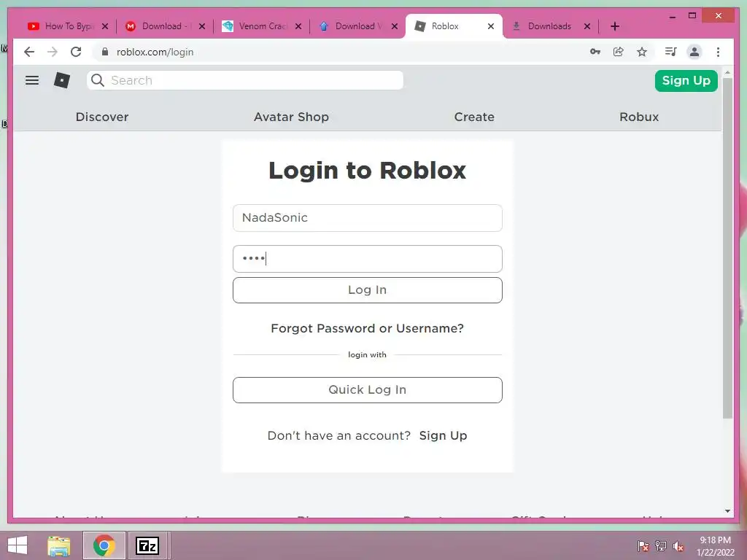View site info via the padlock icon
Viewport: 747px width, 560px height.
pos(105,52)
